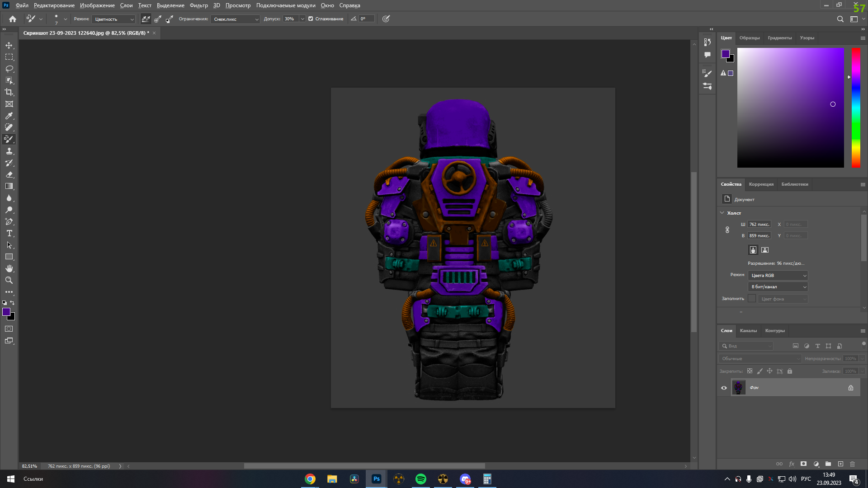This screenshot has width=868, height=488.
Task: Click the Фон layer thumbnail
Action: [x=738, y=388]
